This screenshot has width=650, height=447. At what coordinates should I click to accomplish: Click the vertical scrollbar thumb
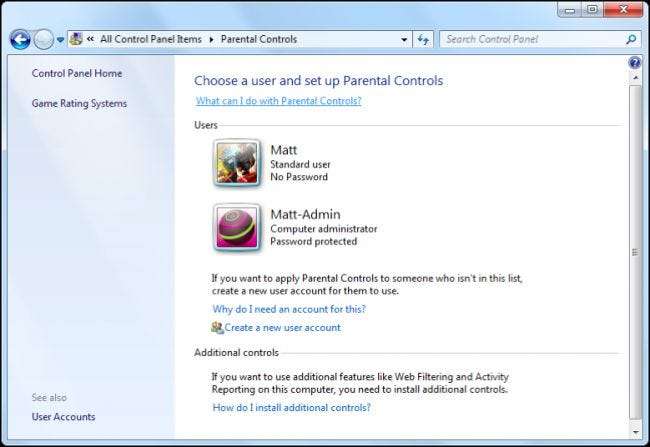635,252
